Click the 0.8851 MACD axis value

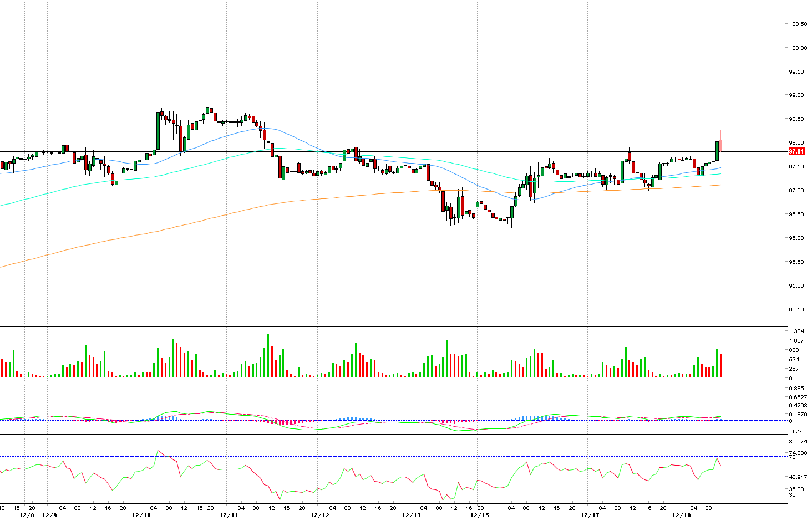coord(798,389)
